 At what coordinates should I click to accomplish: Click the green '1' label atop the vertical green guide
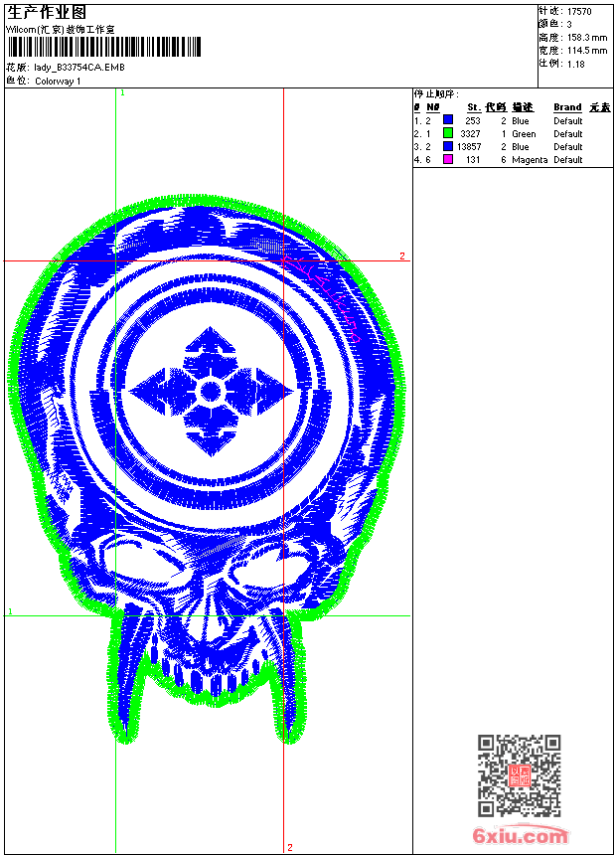click(122, 93)
